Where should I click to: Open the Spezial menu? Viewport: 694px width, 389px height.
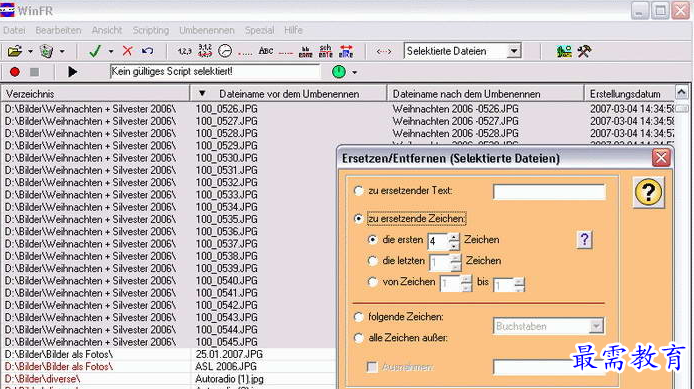pos(259,30)
